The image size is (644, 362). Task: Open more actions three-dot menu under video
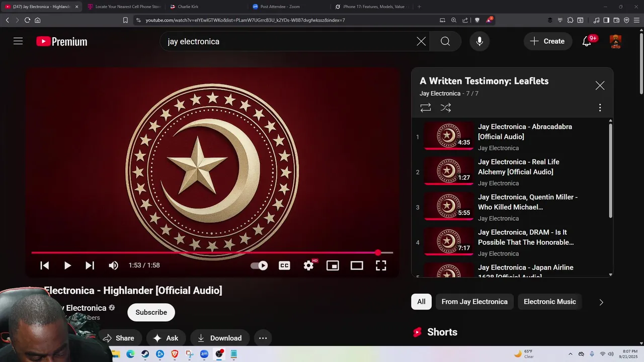[263, 338]
